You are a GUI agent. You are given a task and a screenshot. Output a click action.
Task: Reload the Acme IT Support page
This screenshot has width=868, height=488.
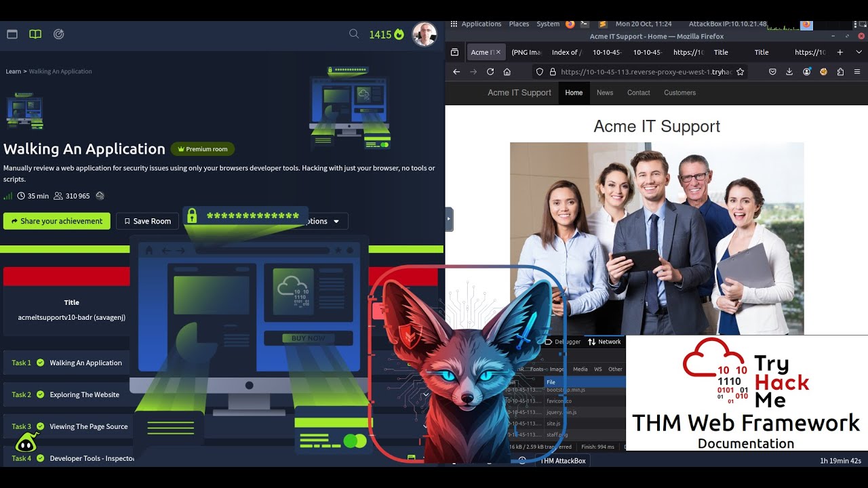coord(490,72)
